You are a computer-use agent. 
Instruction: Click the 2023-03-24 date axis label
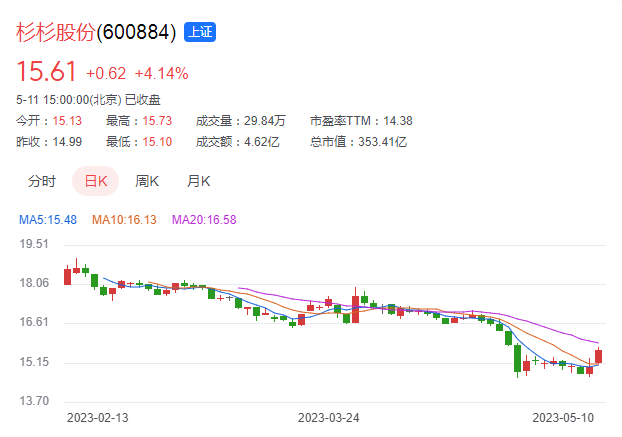328,418
